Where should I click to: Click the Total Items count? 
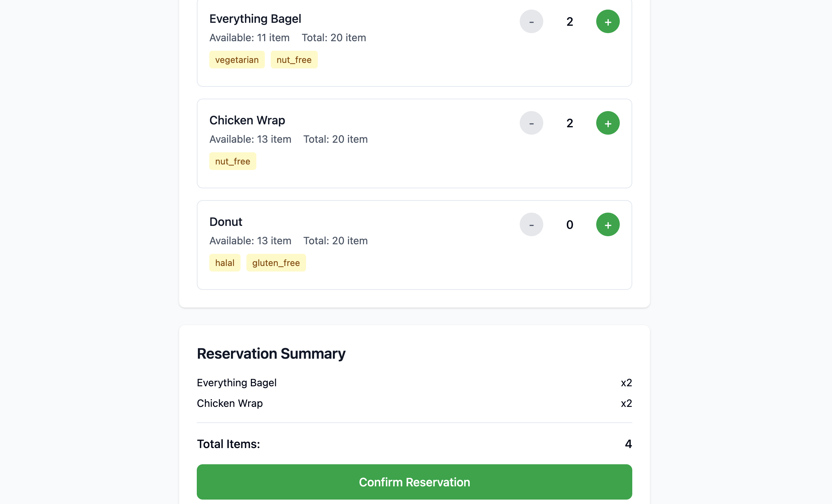[x=628, y=444]
